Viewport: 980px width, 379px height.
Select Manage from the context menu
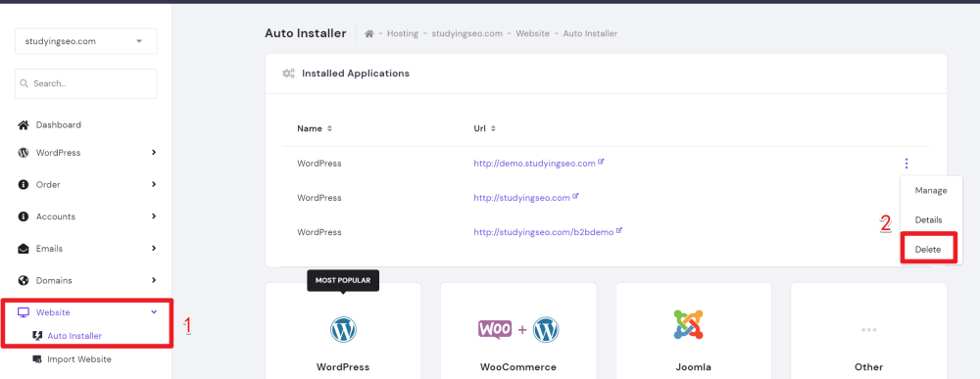[x=931, y=190]
